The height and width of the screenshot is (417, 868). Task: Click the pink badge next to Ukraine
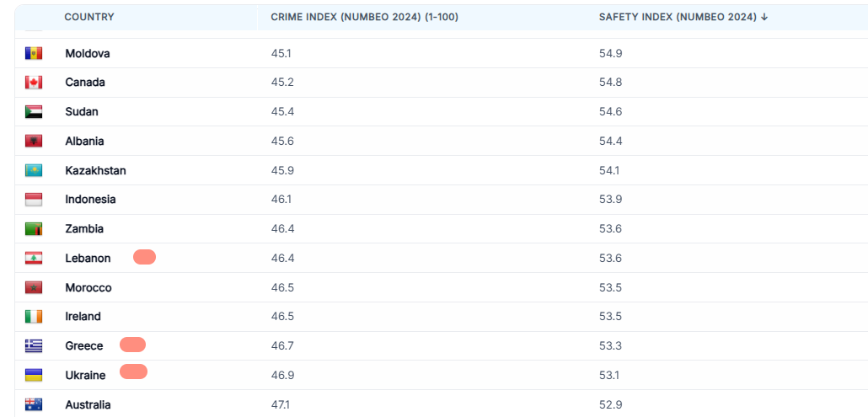pos(133,372)
